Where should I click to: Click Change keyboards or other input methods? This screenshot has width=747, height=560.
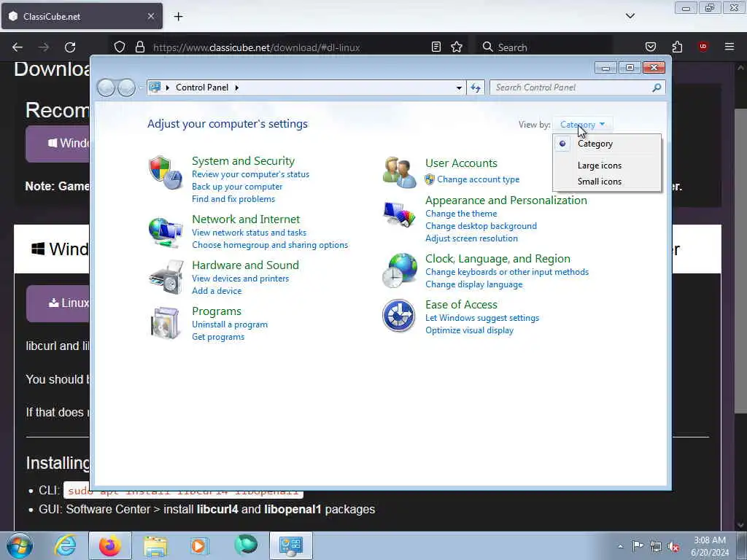pyautogui.click(x=507, y=272)
